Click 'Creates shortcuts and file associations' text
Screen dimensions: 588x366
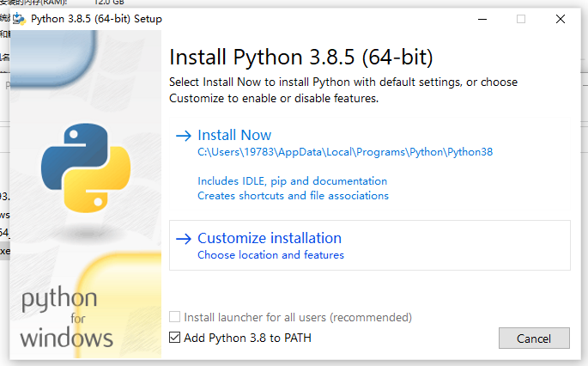coord(293,196)
